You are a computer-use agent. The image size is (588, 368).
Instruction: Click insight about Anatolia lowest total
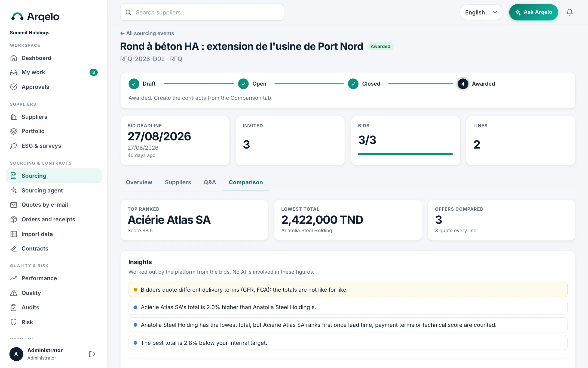pos(348,325)
